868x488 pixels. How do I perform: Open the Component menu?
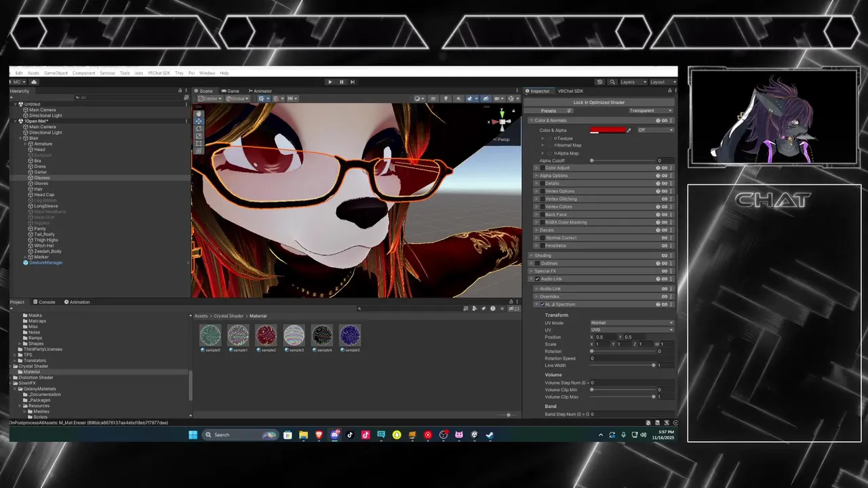83,73
